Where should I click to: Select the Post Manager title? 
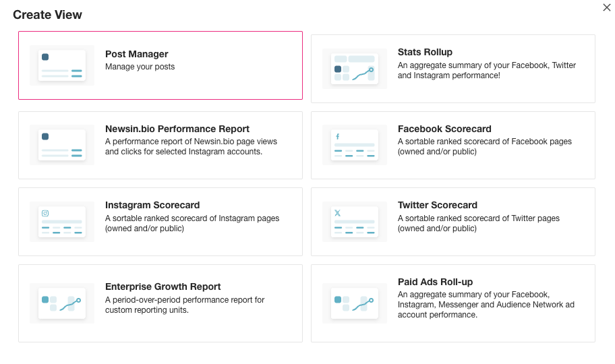[x=136, y=54]
